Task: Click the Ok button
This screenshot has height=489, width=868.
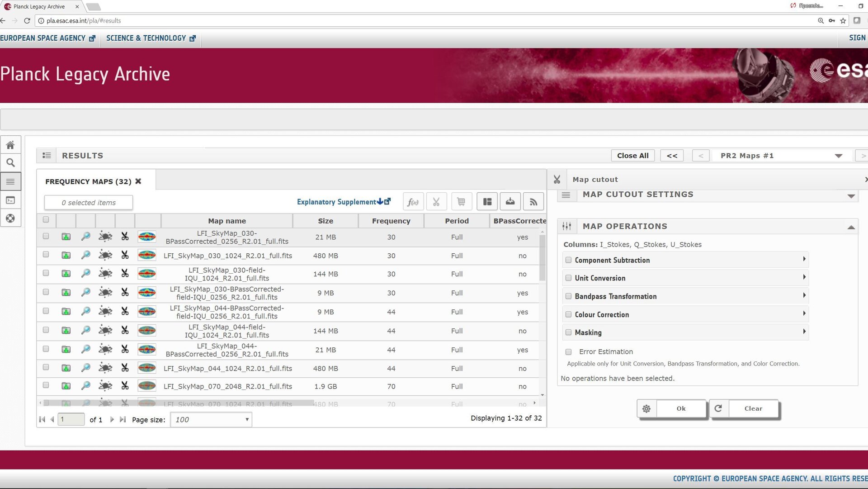Action: [x=681, y=408]
